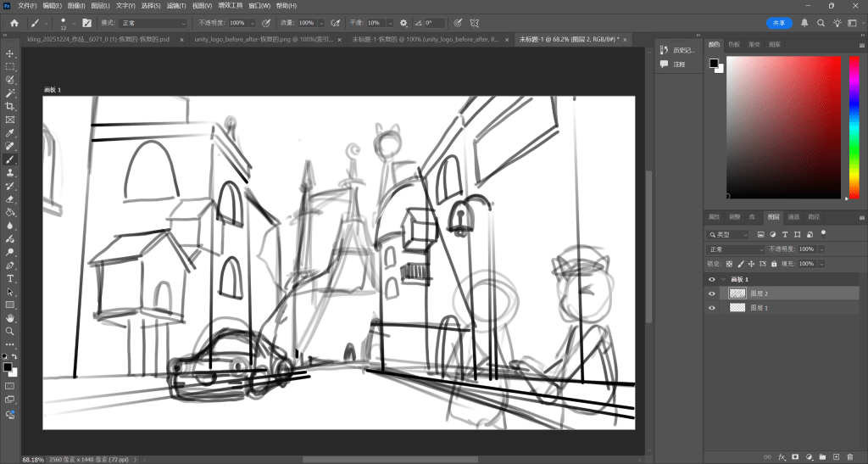This screenshot has width=868, height=464.
Task: Select the Eyedropper tool
Action: [10, 133]
